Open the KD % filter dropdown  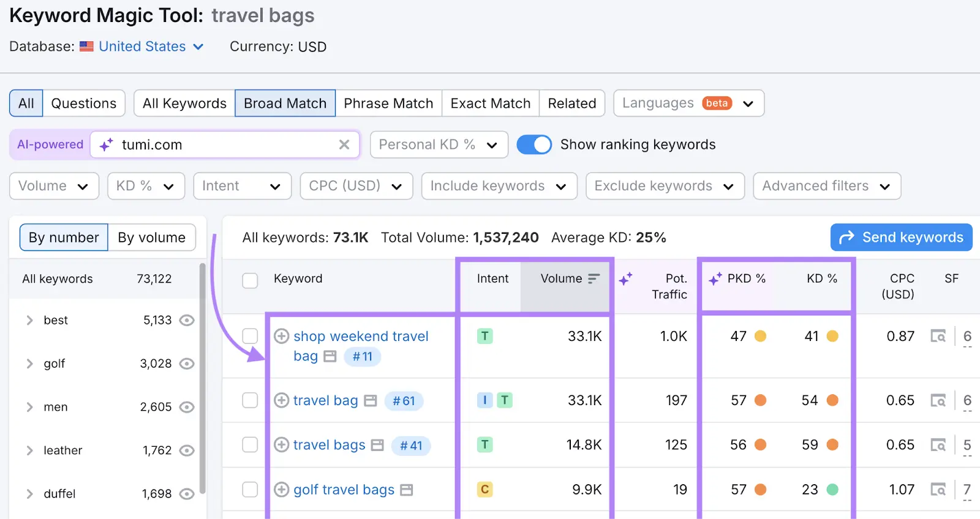[x=146, y=186]
